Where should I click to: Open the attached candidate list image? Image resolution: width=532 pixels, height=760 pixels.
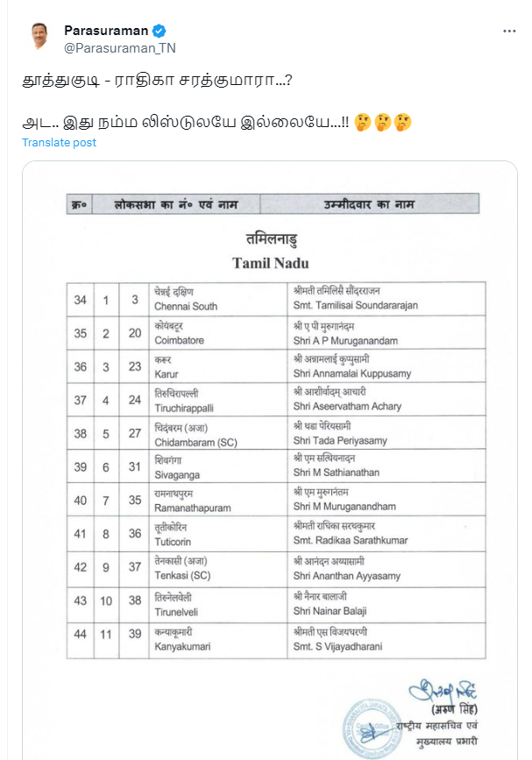266,456
